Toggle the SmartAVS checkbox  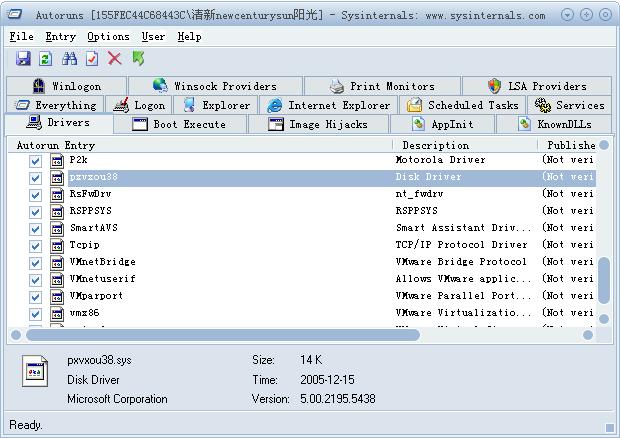click(x=35, y=229)
